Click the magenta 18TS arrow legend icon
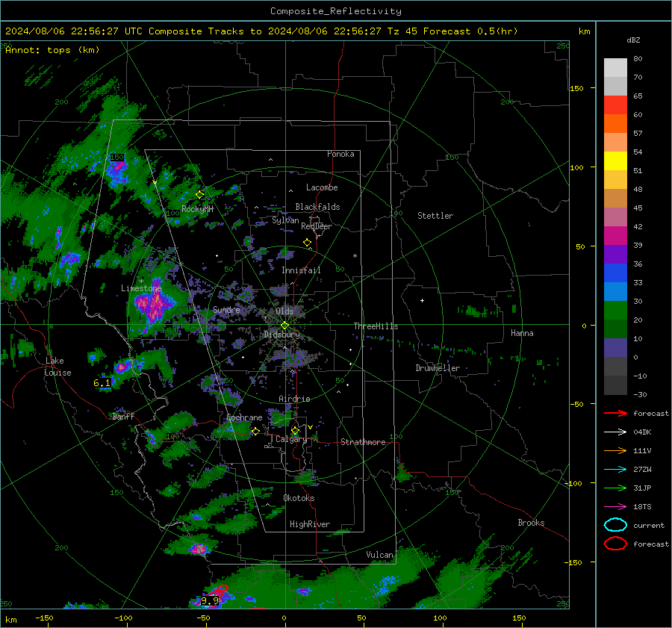 point(615,507)
